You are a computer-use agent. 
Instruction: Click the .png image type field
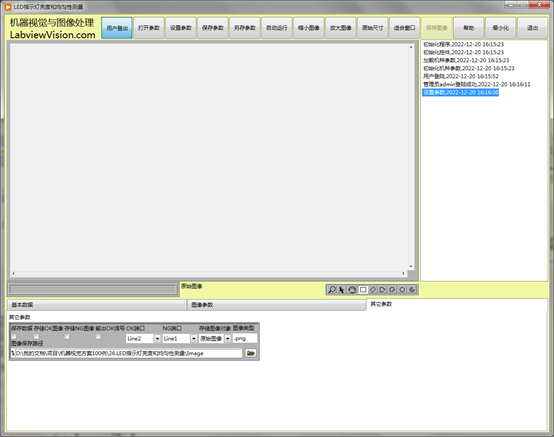pos(245,338)
